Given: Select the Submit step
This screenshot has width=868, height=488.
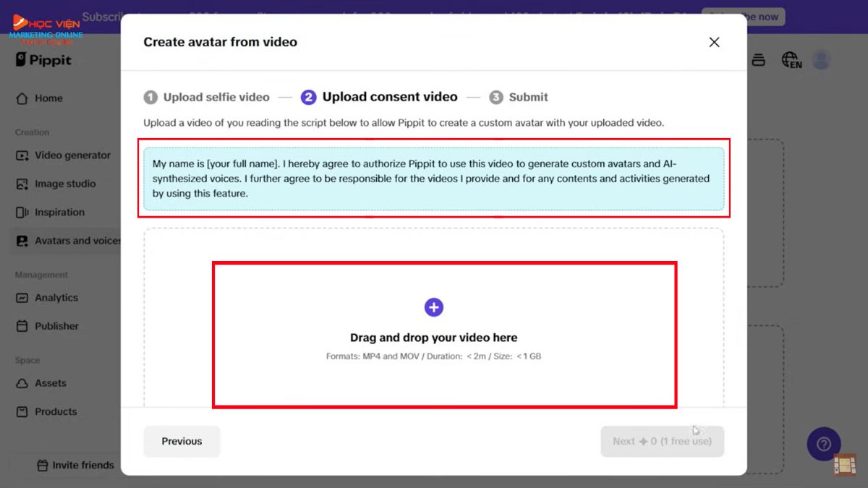Looking at the screenshot, I should [x=519, y=97].
